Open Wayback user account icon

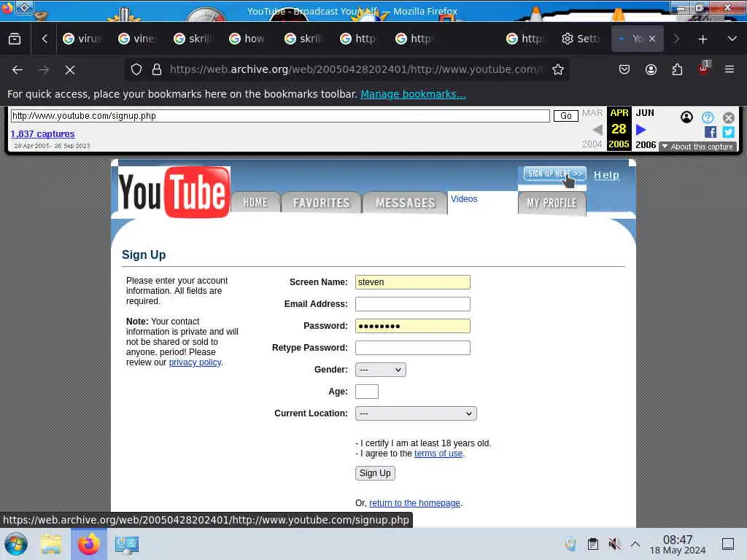[686, 117]
